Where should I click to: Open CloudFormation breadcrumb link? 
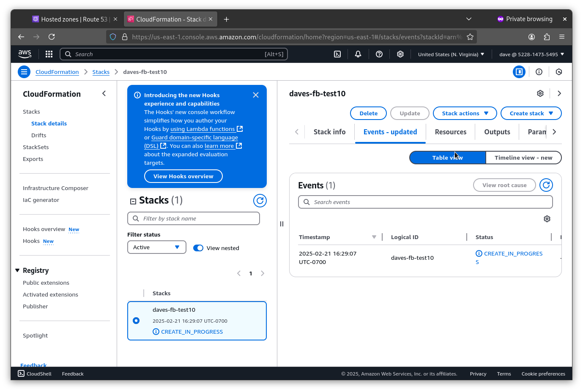pos(57,72)
